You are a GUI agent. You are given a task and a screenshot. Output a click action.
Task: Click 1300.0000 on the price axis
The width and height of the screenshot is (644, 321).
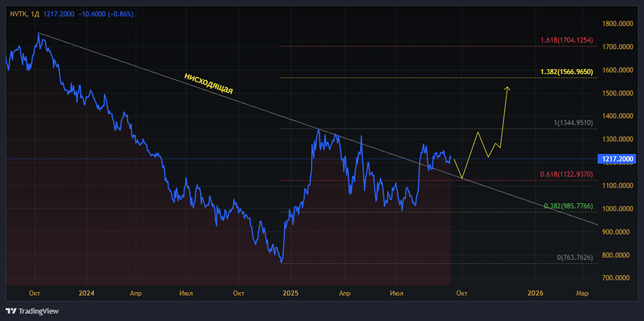[618, 139]
